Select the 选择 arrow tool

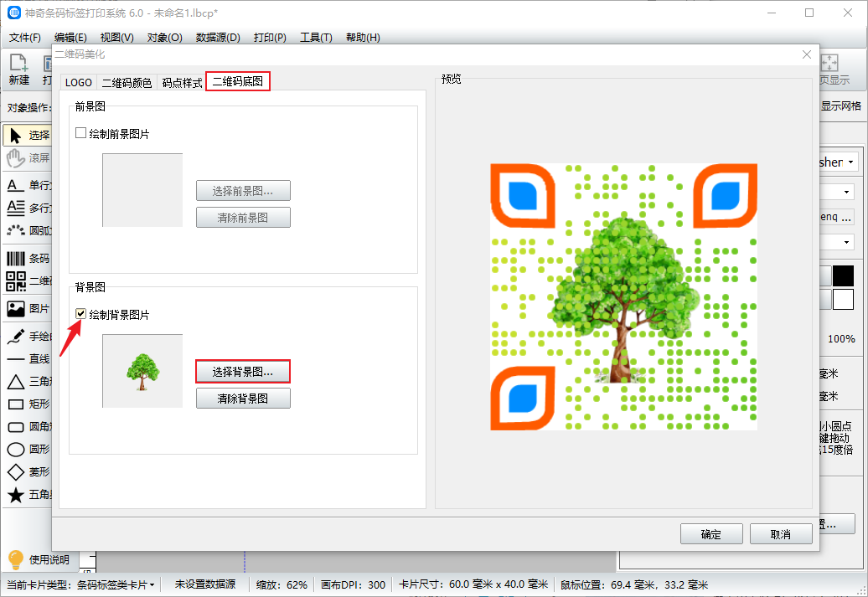[28, 135]
